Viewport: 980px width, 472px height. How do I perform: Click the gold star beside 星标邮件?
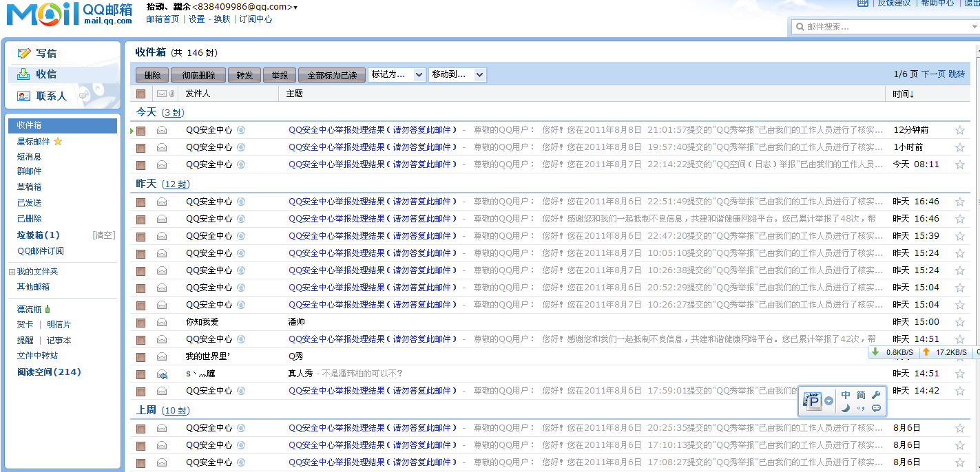tap(58, 141)
